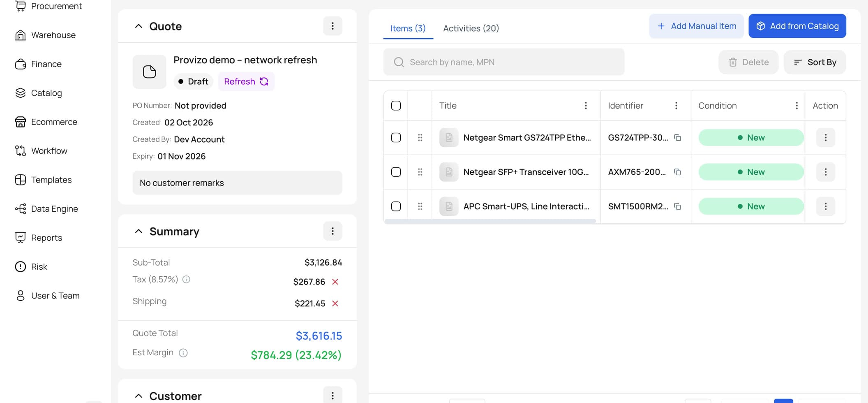The height and width of the screenshot is (403, 868).
Task: Remove the Shipping charge with red X
Action: [x=335, y=303]
